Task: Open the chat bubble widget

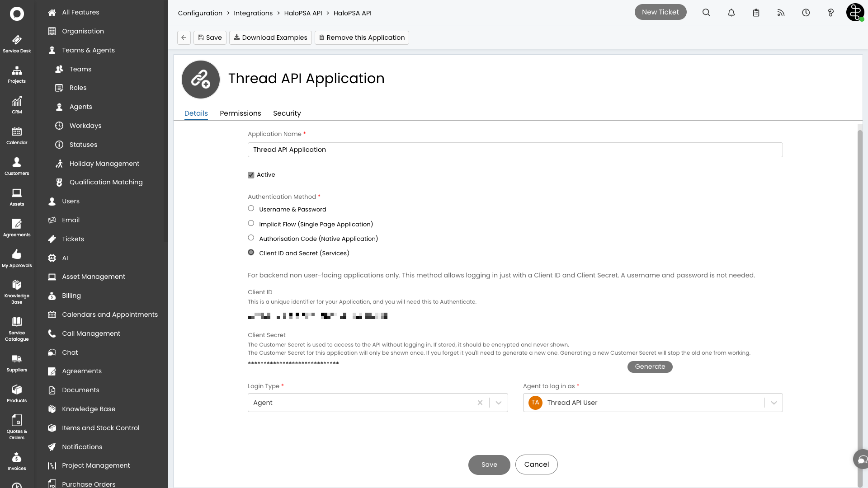Action: [861, 460]
